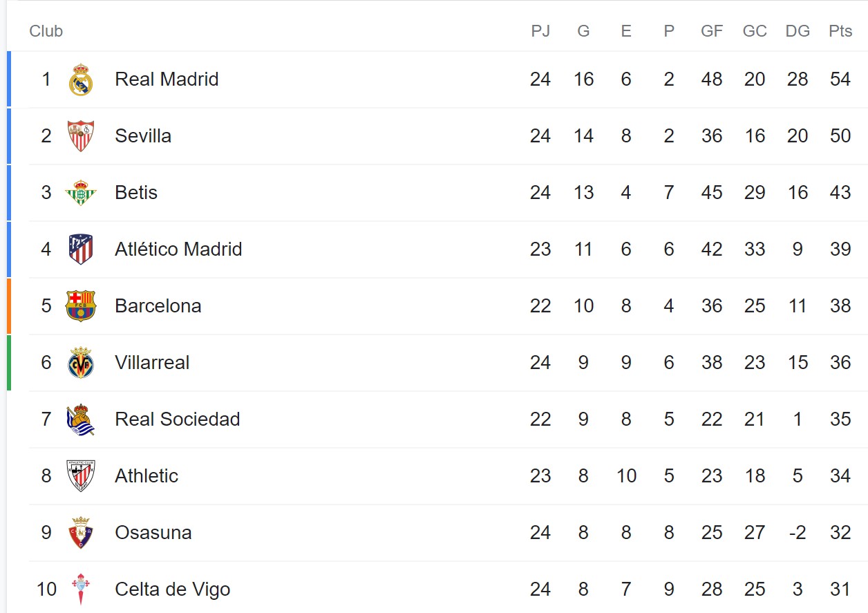Click the Real Sociedad crest icon
The height and width of the screenshot is (613, 868).
coord(81,419)
